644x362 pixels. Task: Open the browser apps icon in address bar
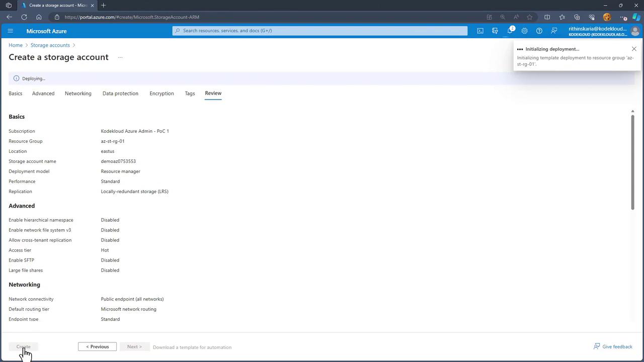(489, 17)
